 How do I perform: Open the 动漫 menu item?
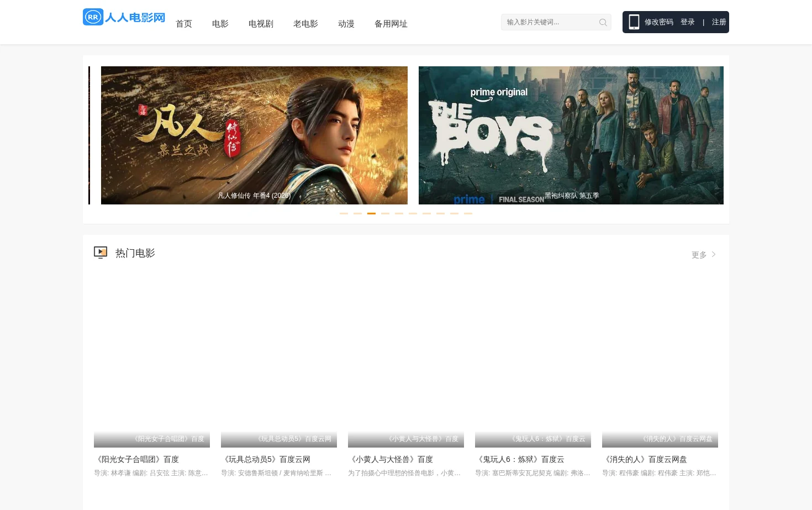[x=346, y=24]
